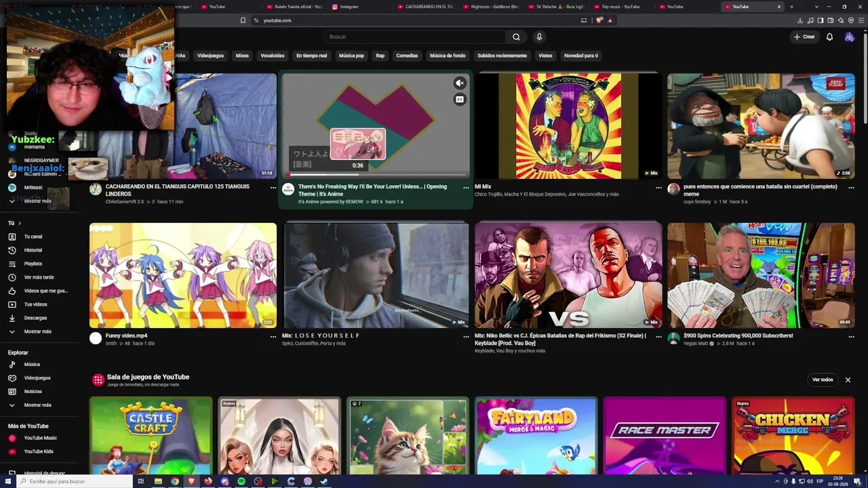Screen dimensions: 868x488
Task: Open Noticias in Explorar section
Action: click(39, 391)
